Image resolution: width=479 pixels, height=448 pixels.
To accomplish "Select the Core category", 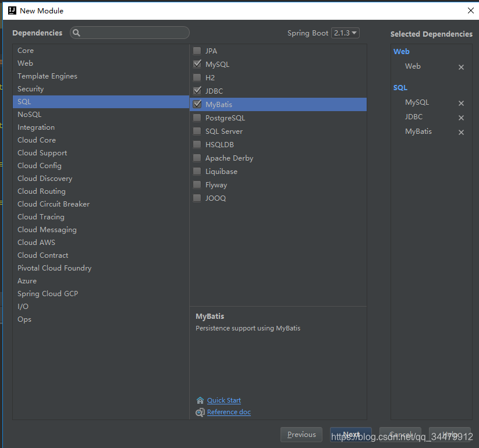I will point(101,51).
